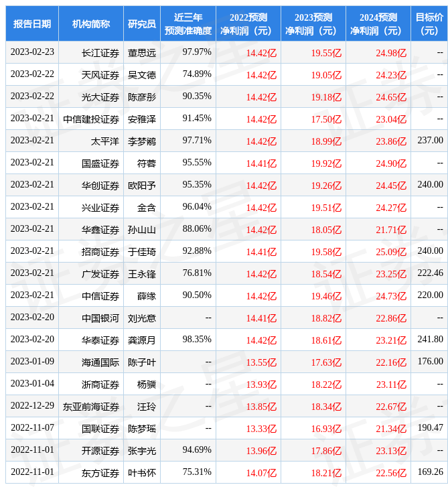Click the 近三年预测准确度 column header
Image resolution: width=448 pixels, height=489 pixels.
188,24
